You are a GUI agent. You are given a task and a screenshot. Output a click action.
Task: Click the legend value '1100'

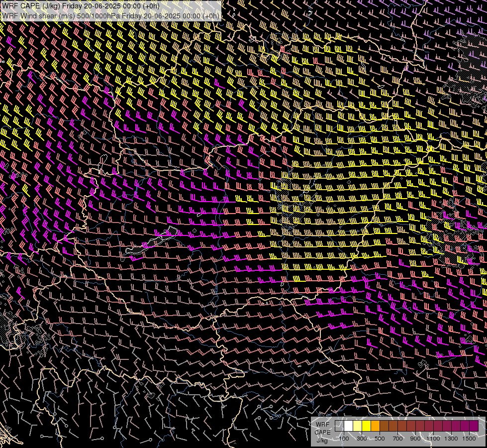coord(433,439)
